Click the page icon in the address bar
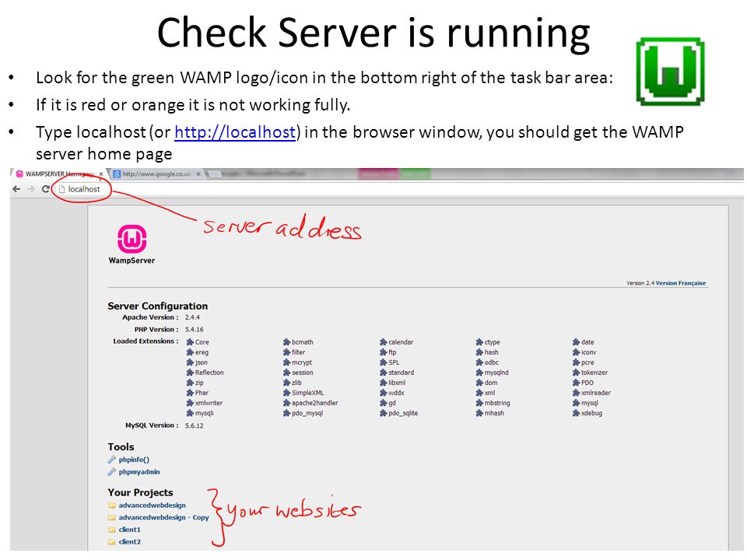The image size is (747, 560). point(62,189)
